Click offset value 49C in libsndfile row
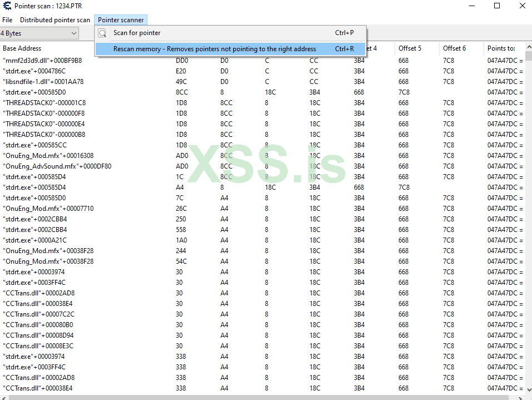 point(181,81)
